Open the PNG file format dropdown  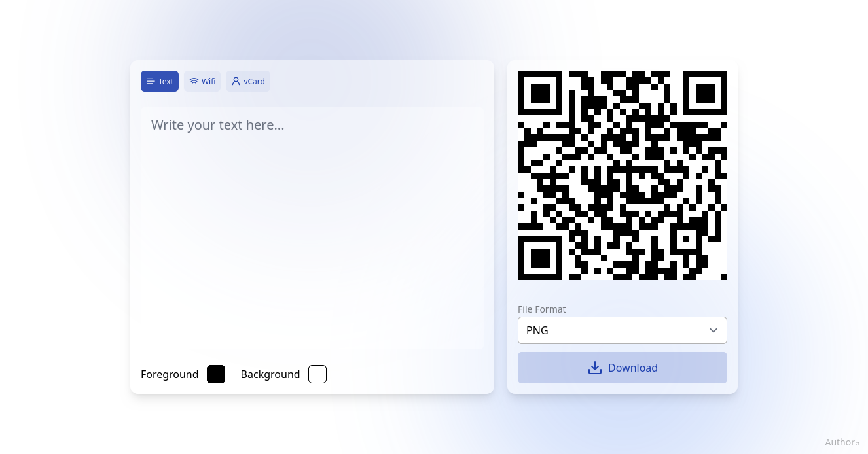(623, 330)
